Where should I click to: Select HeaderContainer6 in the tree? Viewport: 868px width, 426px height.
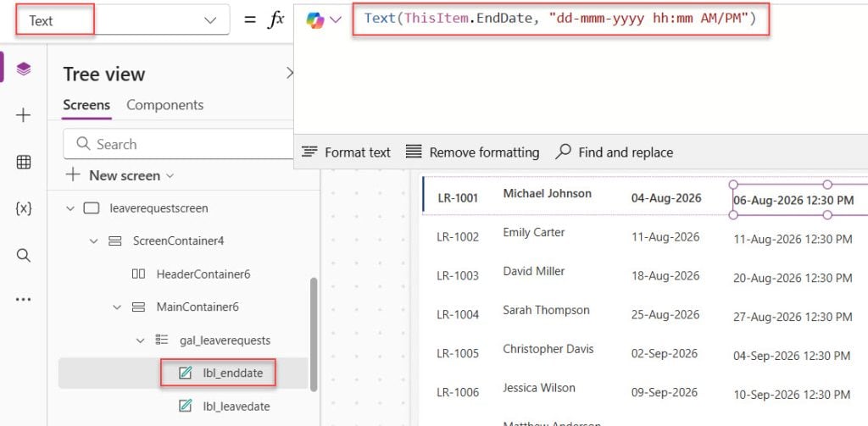[x=203, y=274]
